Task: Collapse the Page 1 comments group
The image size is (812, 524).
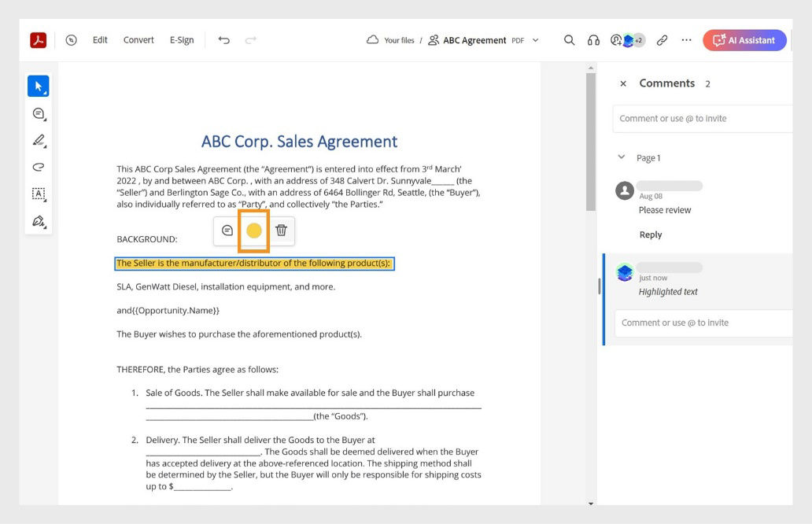Action: pos(623,157)
